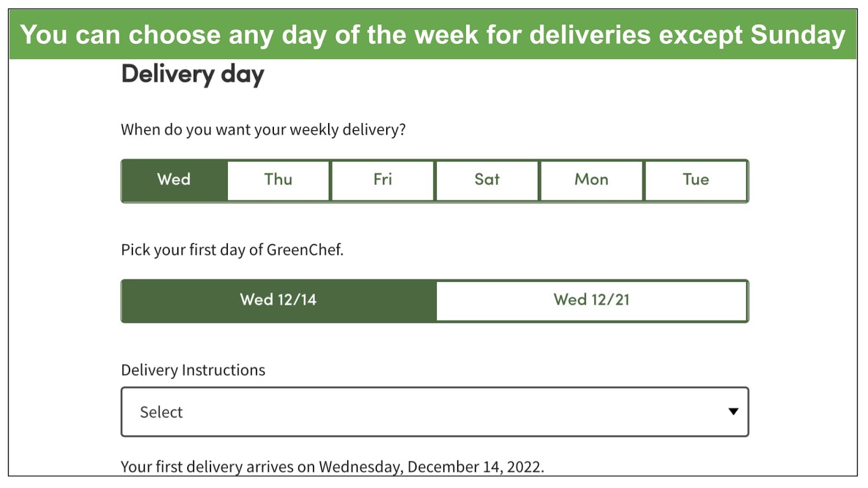Image resolution: width=868 pixels, height=488 pixels.
Task: Click the December 14, 2022 date text
Action: point(475,467)
